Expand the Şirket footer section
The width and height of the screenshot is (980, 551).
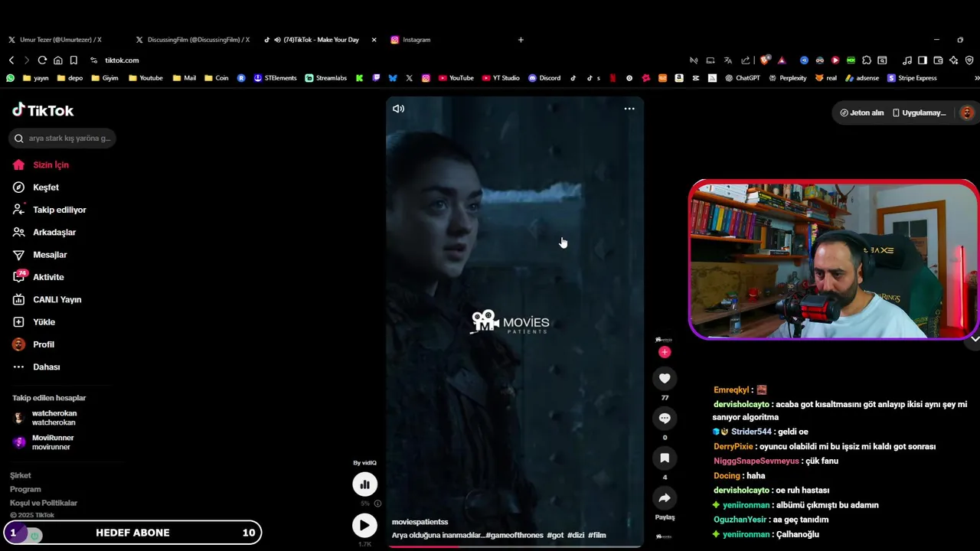[21, 475]
